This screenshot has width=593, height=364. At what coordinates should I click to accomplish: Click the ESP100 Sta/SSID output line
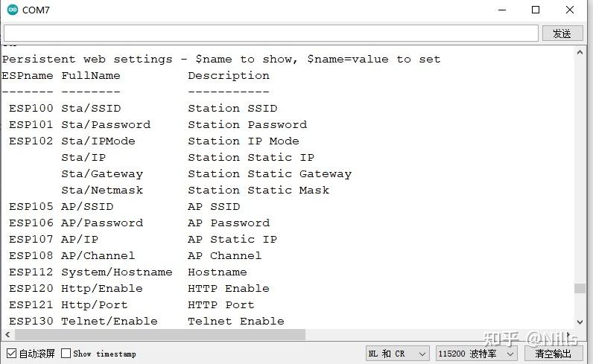pyautogui.click(x=143, y=109)
